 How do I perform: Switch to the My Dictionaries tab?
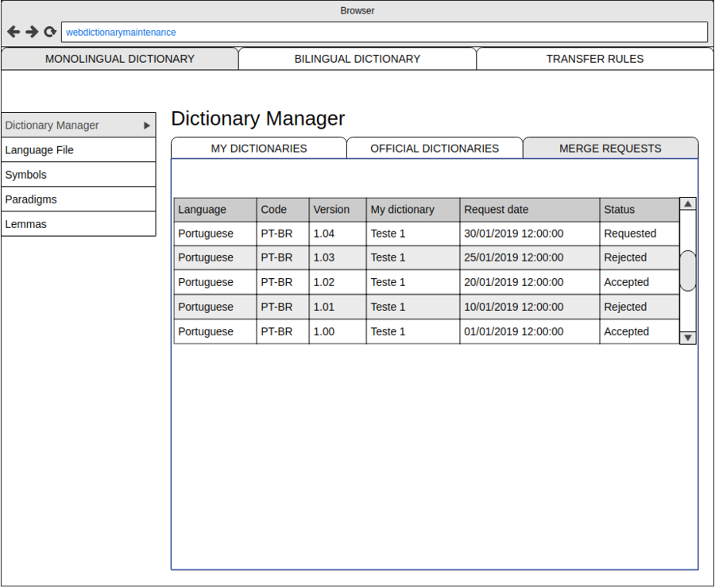click(x=259, y=149)
